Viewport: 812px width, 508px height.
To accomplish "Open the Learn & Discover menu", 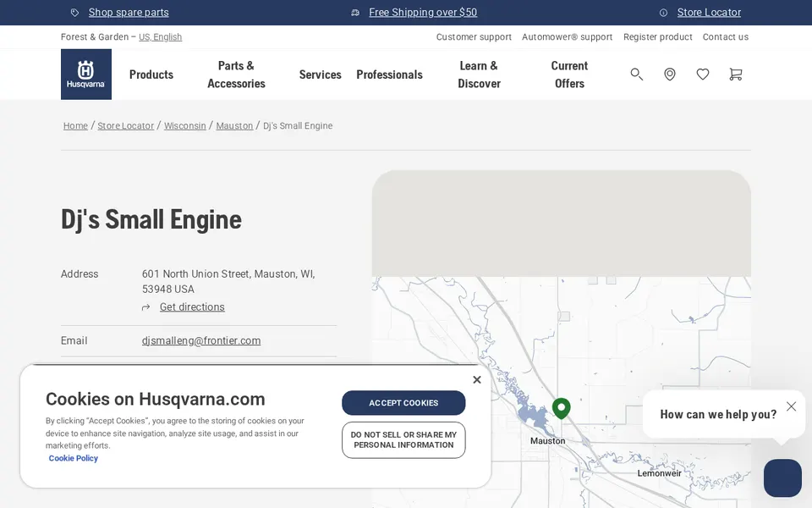I will tap(479, 75).
